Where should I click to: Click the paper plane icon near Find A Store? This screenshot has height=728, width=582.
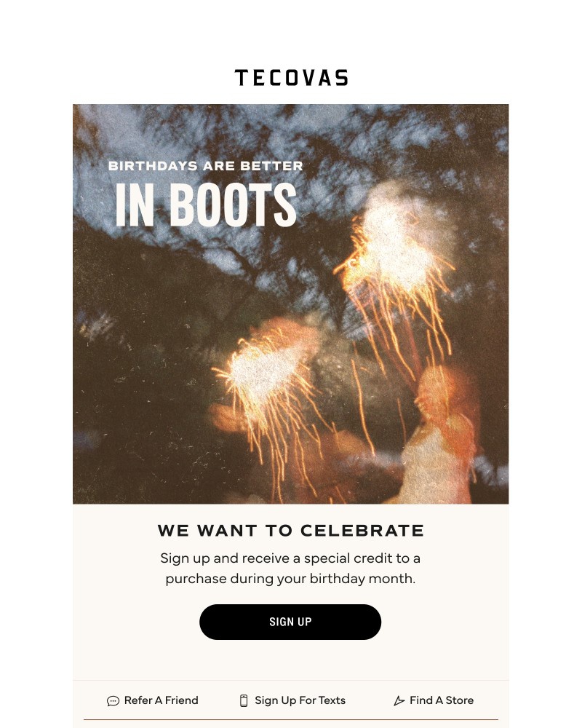tap(399, 700)
